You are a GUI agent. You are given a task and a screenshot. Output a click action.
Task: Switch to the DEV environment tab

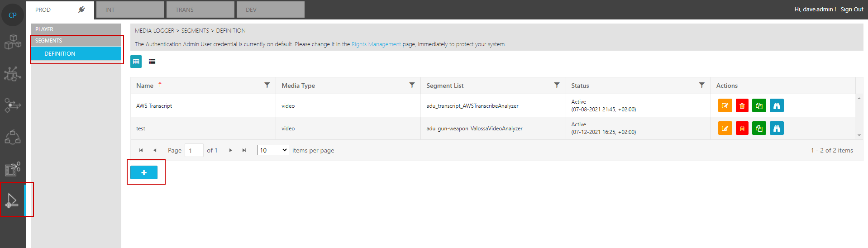click(270, 10)
